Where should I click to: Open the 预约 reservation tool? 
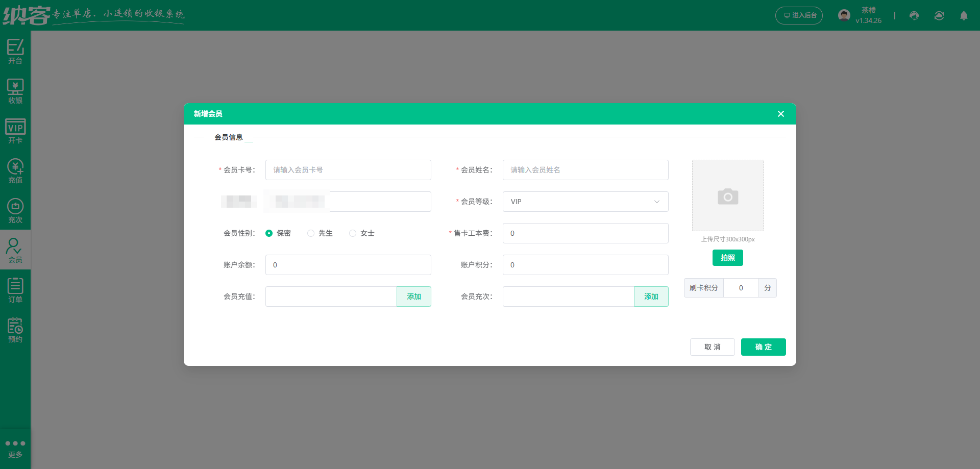tap(15, 329)
